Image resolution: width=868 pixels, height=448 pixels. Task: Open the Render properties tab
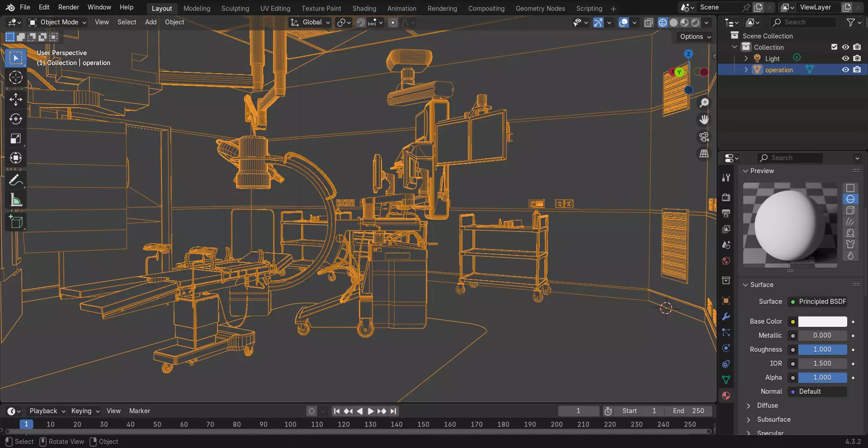726,198
